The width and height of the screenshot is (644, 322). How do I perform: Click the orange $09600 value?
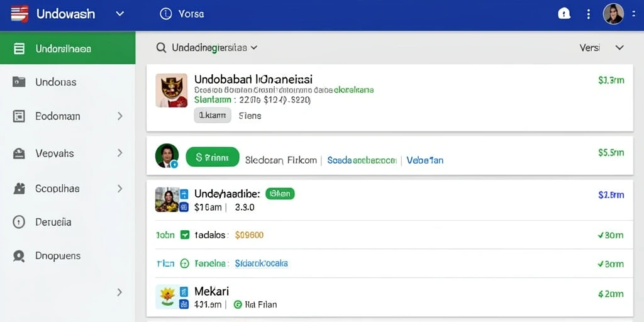tap(249, 235)
